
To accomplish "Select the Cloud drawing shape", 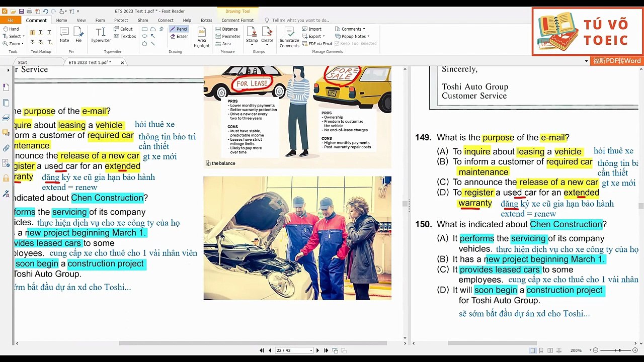I will (x=153, y=29).
